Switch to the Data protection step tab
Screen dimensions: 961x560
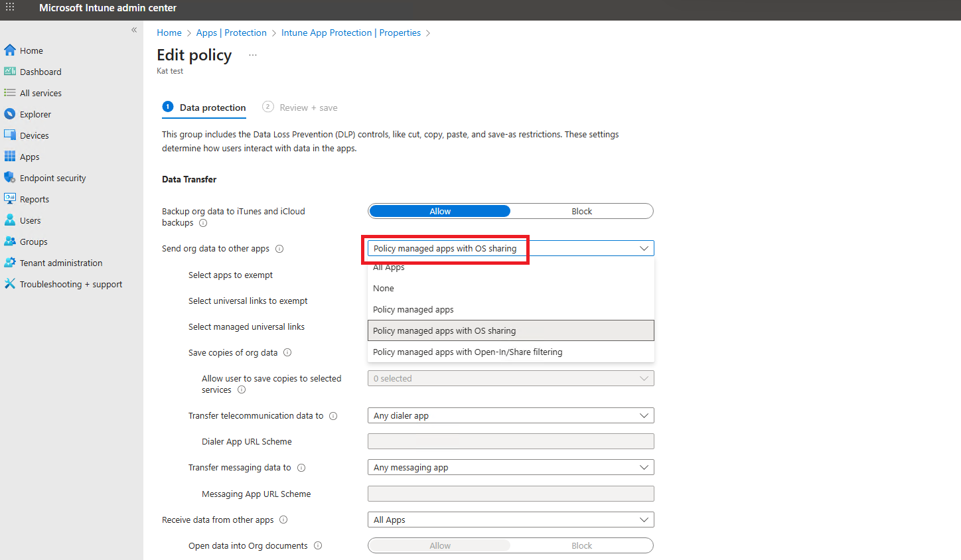pos(204,107)
